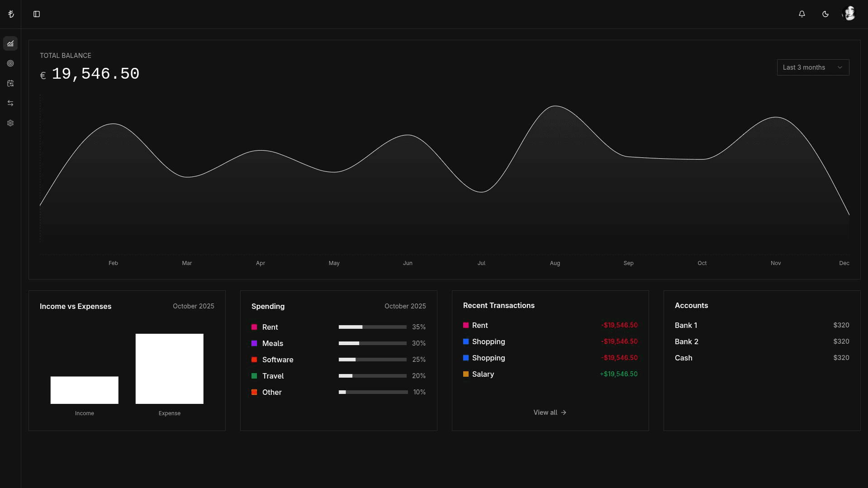Toggle dark mode using the moon icon
Viewport: 868px width, 488px height.
[x=825, y=14]
